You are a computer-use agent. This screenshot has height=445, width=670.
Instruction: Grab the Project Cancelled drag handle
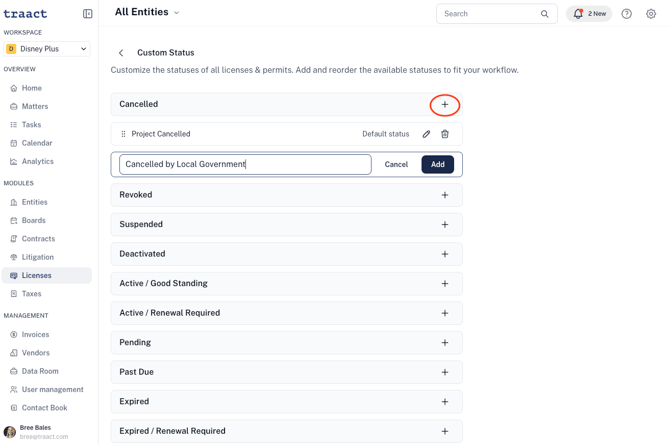pos(123,134)
